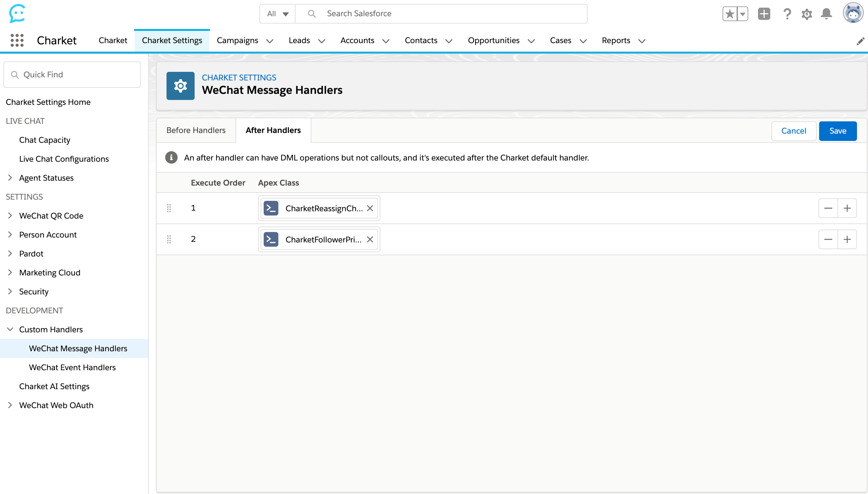Save the handler configuration

[x=837, y=131]
